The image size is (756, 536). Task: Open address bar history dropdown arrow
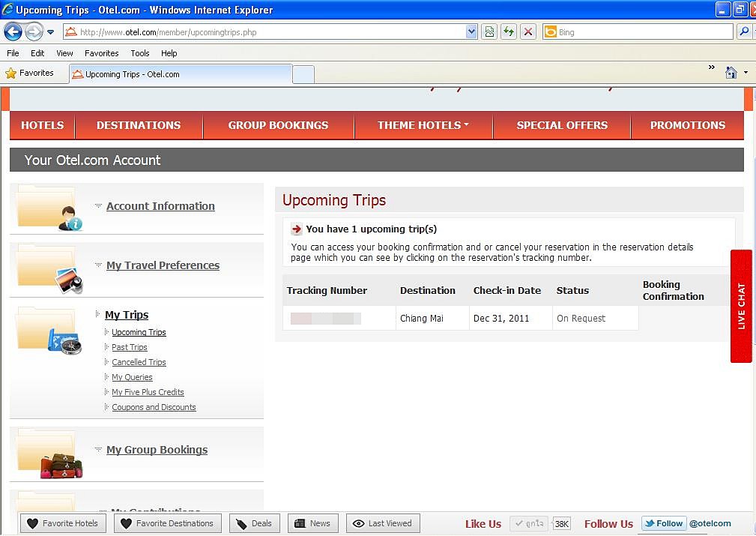[x=471, y=32]
